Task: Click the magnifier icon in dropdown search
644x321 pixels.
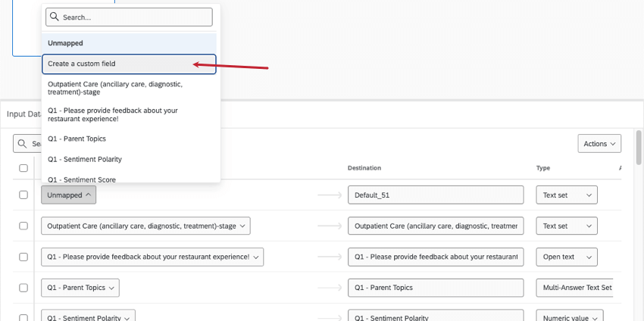Action: coord(55,17)
